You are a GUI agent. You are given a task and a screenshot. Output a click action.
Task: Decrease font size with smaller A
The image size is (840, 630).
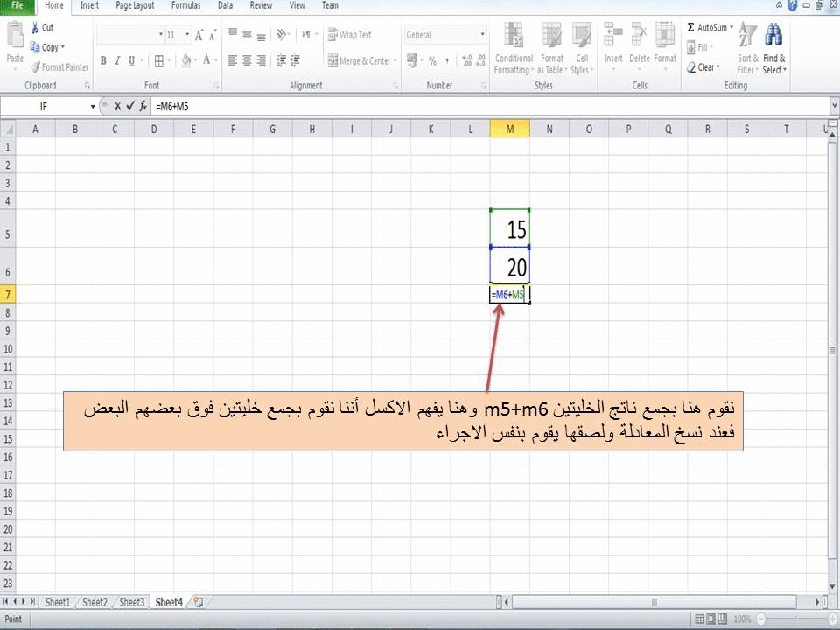coord(212,36)
